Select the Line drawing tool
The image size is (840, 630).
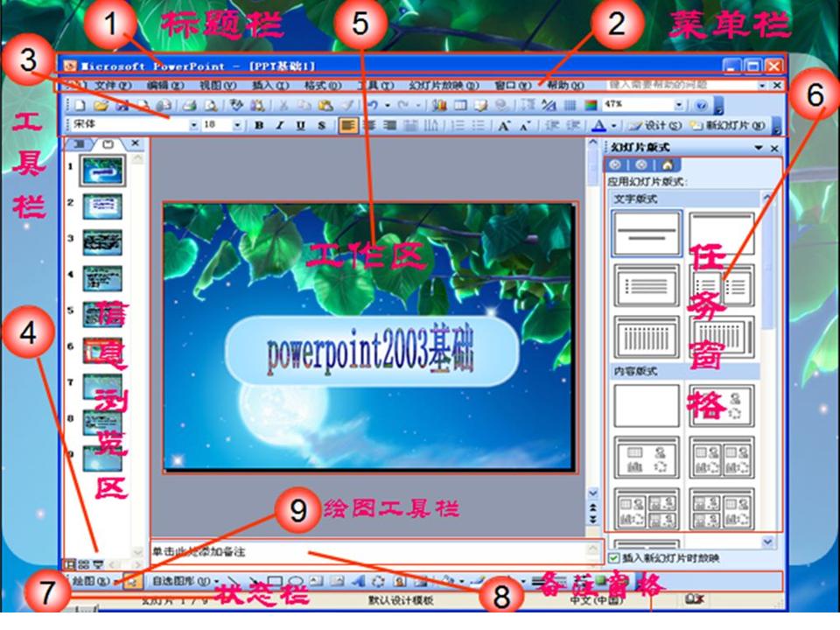coord(233,581)
